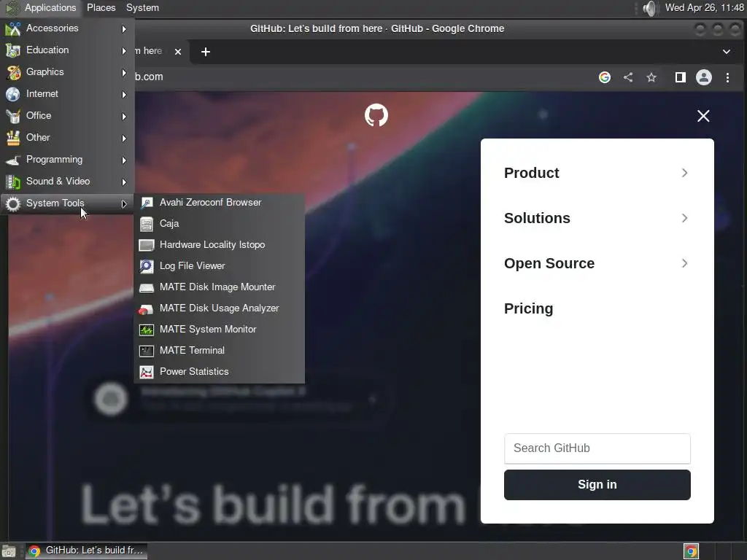Click the Hardware Locality lstopo icon
Screen dimensions: 747x560
pyautogui.click(x=146, y=245)
